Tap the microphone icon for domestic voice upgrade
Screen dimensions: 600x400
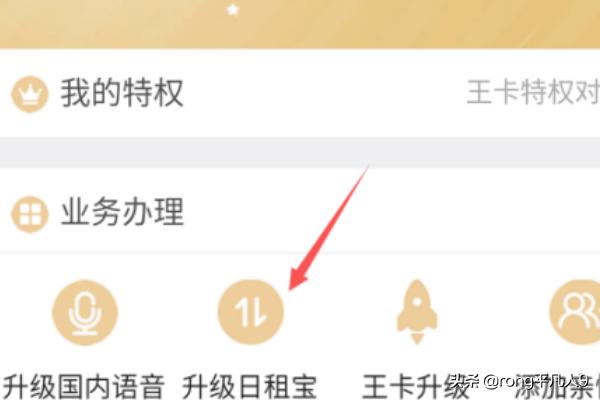tap(85, 313)
